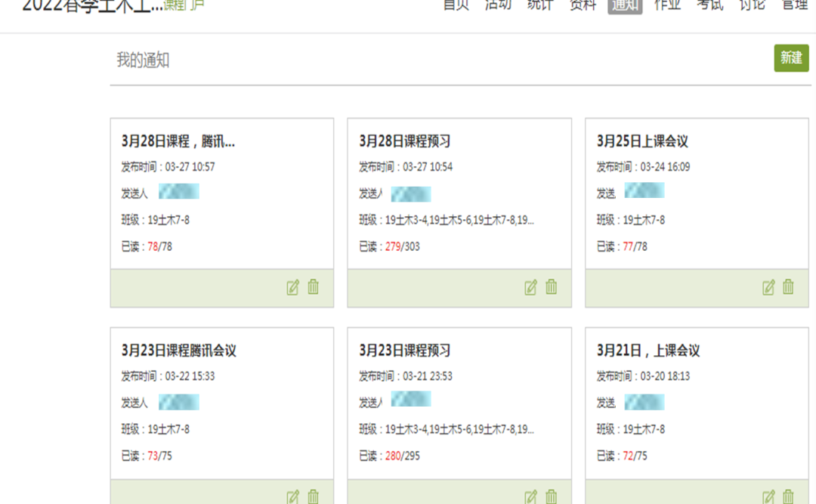Click trash icon on 3月28日课程预习 card
This screenshot has width=816, height=504.
pos(552,287)
